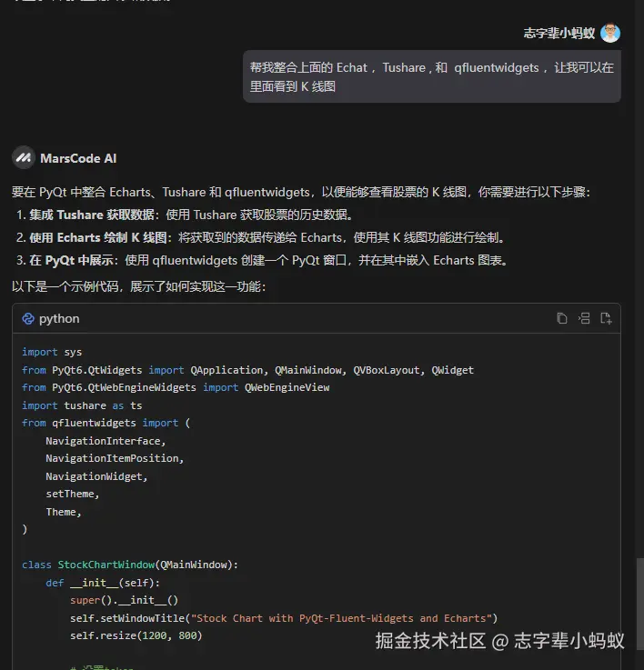Open user avatar of 志宇辈小蚂蚁
This screenshot has height=670, width=644.
610,33
